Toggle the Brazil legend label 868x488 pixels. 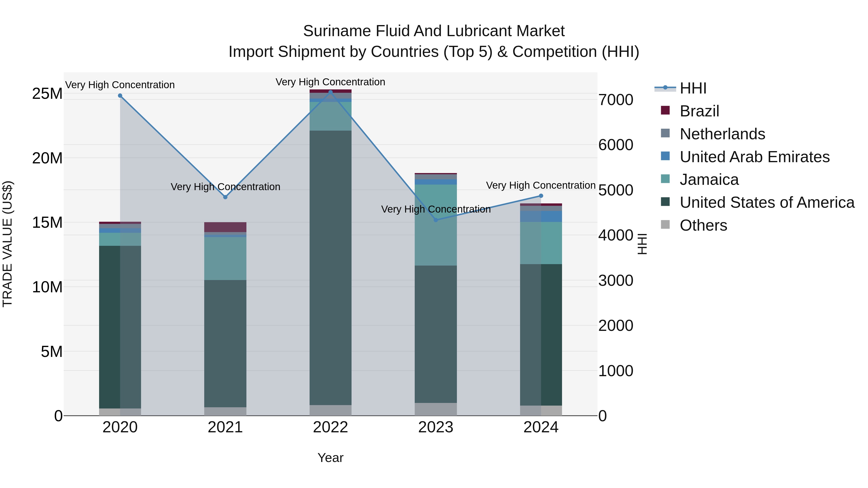coord(699,111)
